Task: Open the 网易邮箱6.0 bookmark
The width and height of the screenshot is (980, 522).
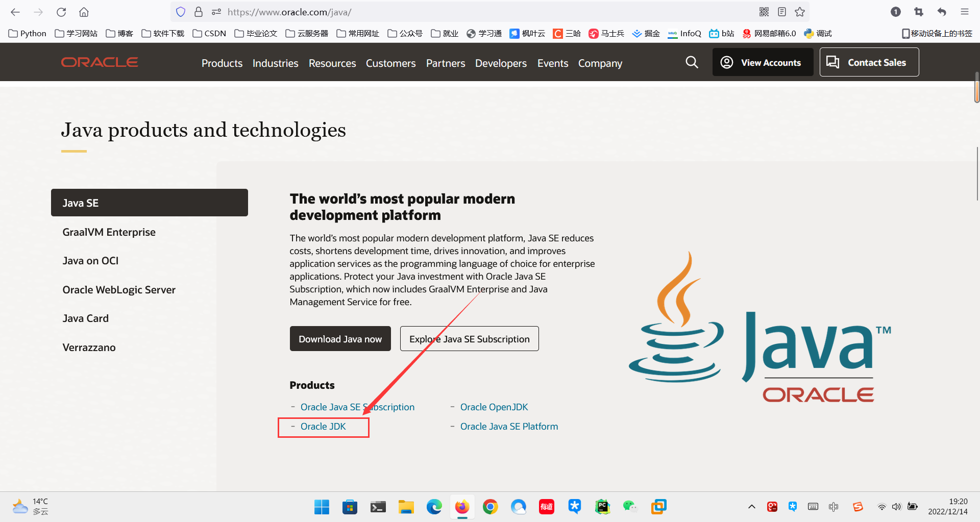Action: pos(769,33)
